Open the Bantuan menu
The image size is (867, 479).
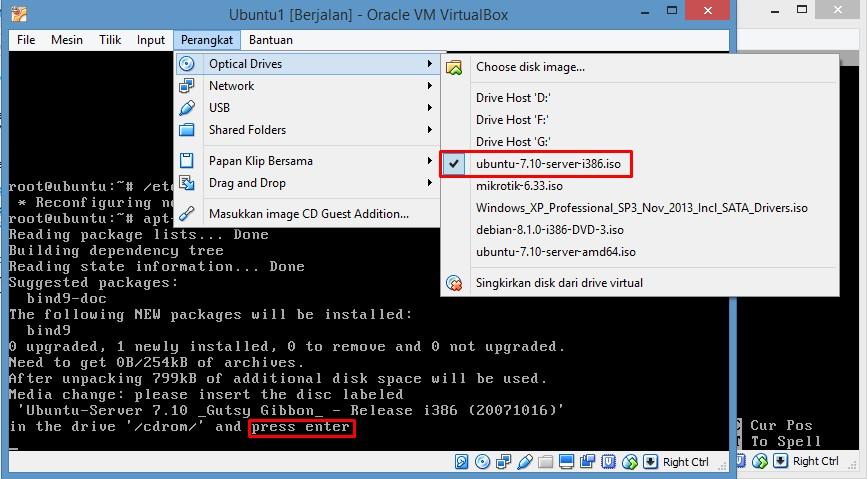tap(271, 40)
